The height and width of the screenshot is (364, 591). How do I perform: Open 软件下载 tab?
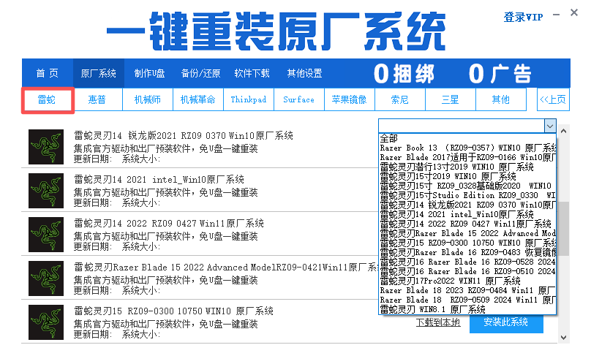tap(252, 73)
